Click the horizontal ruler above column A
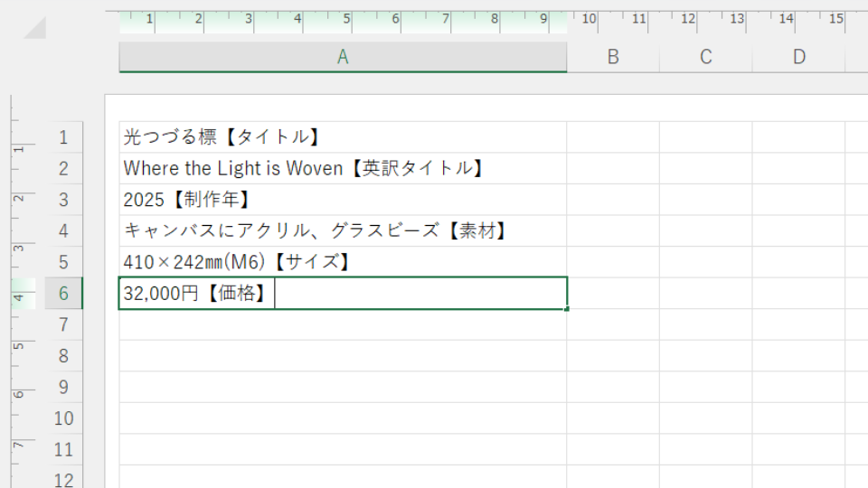The height and width of the screenshot is (488, 868). click(x=343, y=20)
